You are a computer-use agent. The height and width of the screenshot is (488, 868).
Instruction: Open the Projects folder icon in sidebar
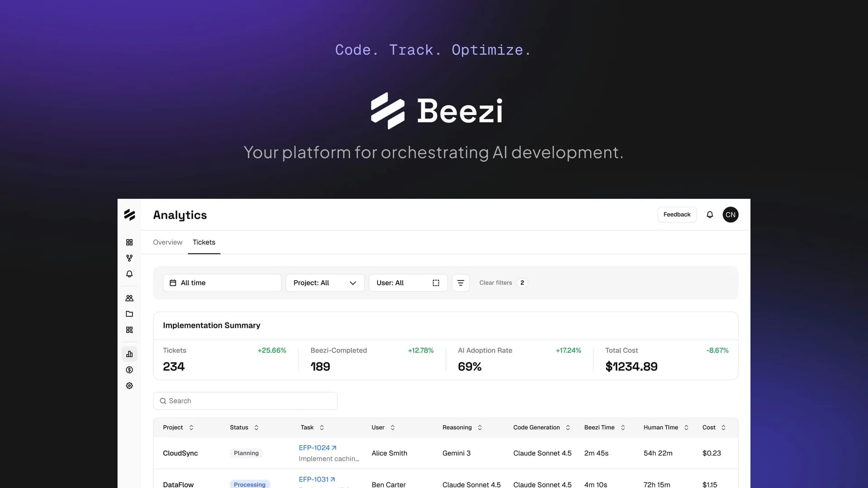(x=129, y=314)
